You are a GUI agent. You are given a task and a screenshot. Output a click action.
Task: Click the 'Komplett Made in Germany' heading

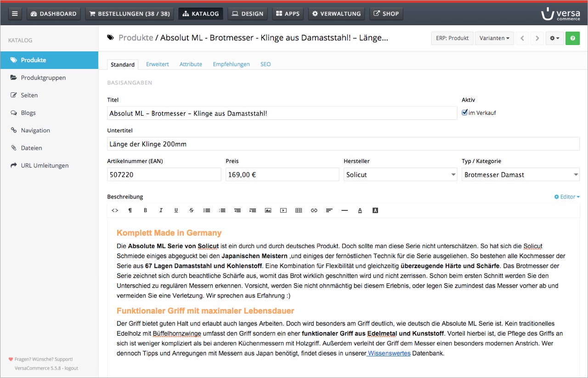click(169, 233)
